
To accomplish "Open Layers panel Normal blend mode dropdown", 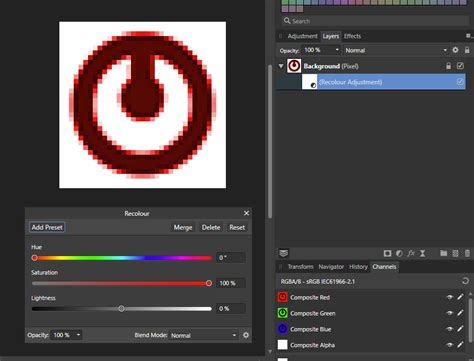I will pos(396,50).
